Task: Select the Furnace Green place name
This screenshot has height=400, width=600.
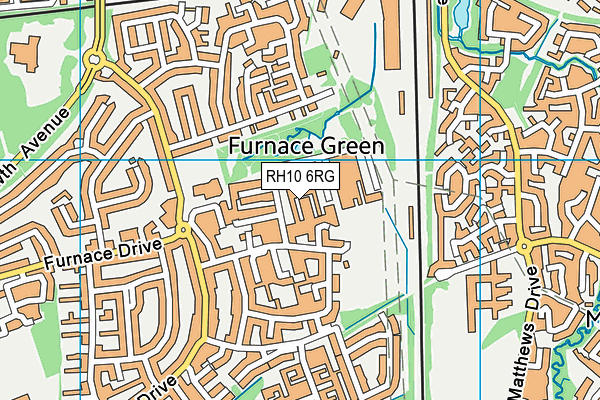Action: (x=307, y=147)
